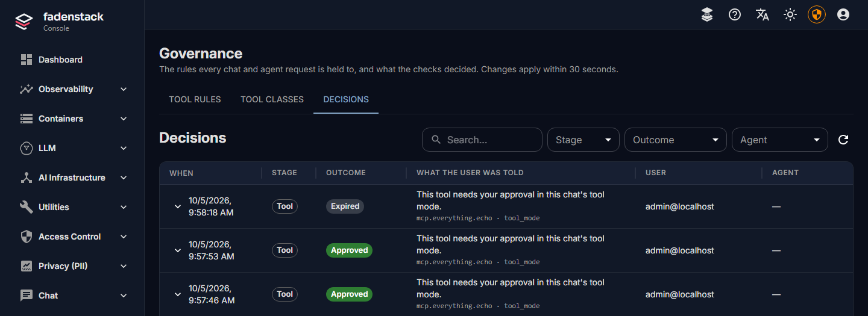Click the Expired outcome badge
868x316 pixels.
[x=345, y=206]
